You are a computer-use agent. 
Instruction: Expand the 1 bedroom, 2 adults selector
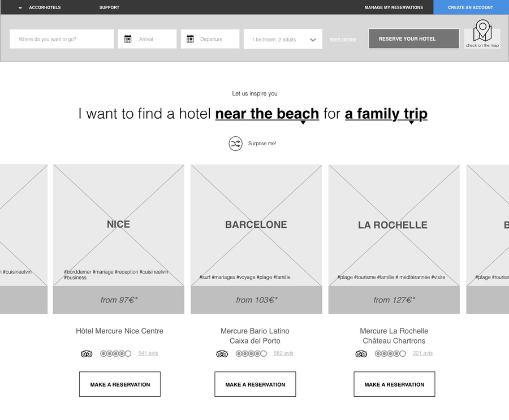313,40
